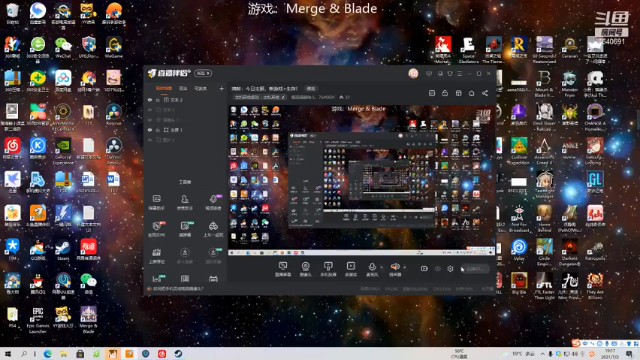Open the WeChat desktop shortcut
The height and width of the screenshot is (360, 640).
pos(63,48)
